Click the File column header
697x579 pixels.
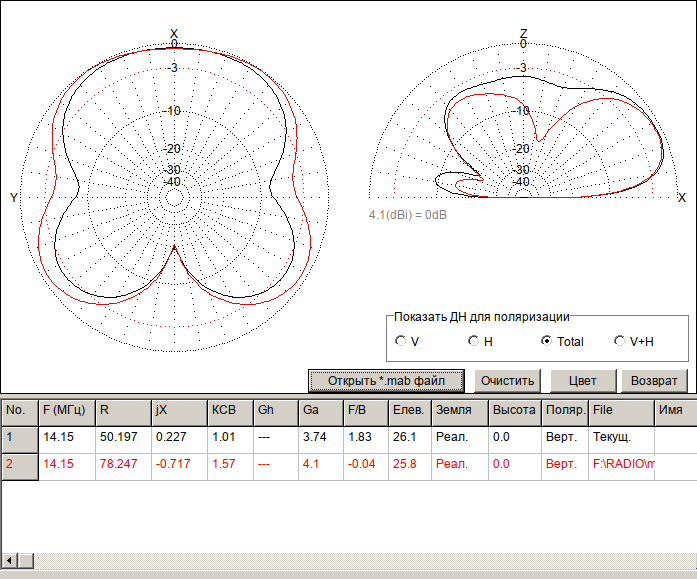coord(620,410)
